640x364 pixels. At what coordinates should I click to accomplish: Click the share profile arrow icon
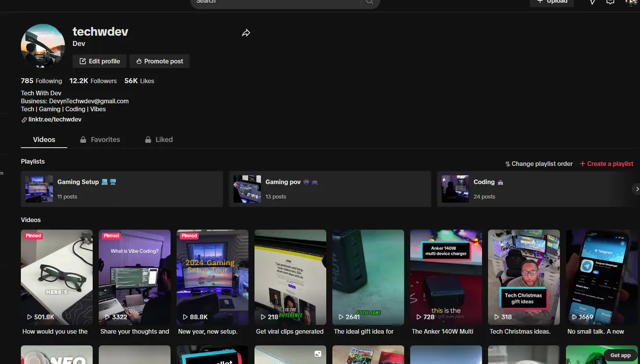pyautogui.click(x=246, y=33)
